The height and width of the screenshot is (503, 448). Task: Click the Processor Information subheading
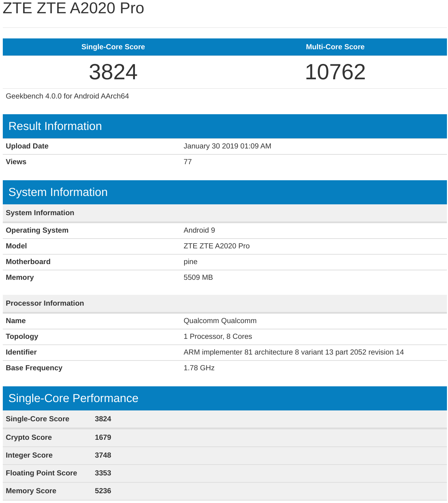coord(45,303)
